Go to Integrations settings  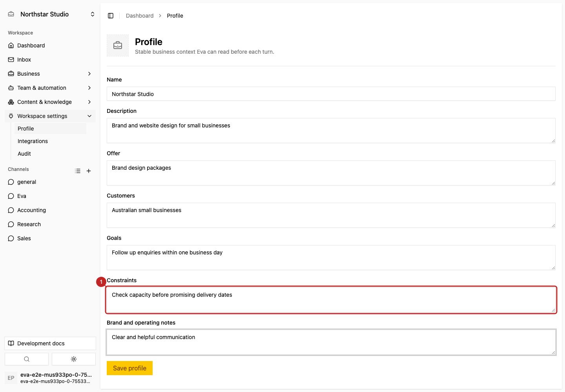point(50,141)
